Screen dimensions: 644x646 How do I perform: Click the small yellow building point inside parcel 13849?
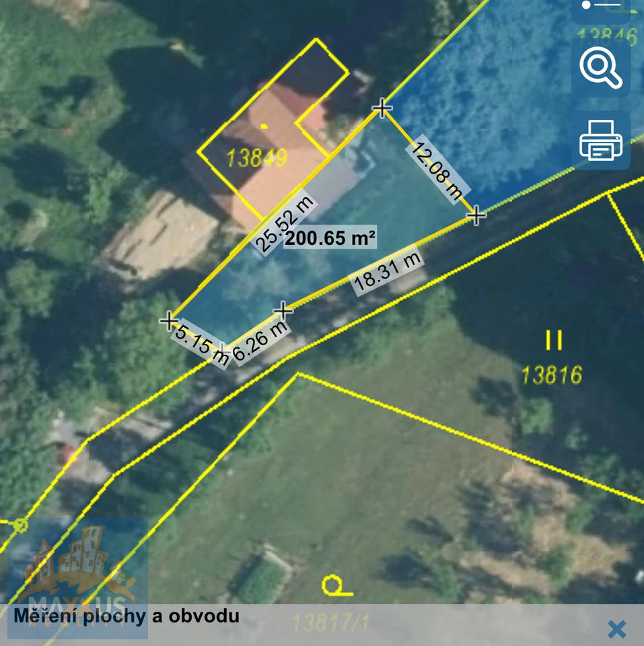coord(264,125)
